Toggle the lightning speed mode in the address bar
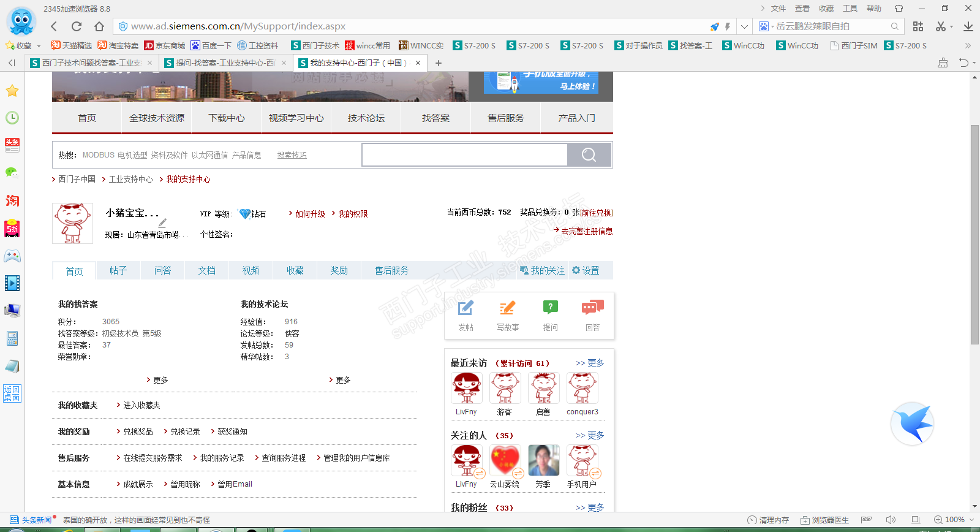Viewport: 980px width, 532px height. point(728,26)
